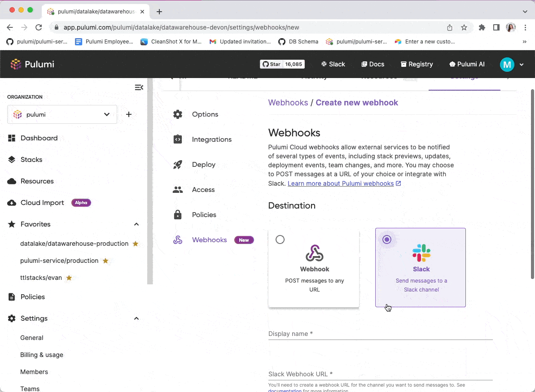This screenshot has height=392, width=535.
Task: Share the page from address bar
Action: click(450, 28)
